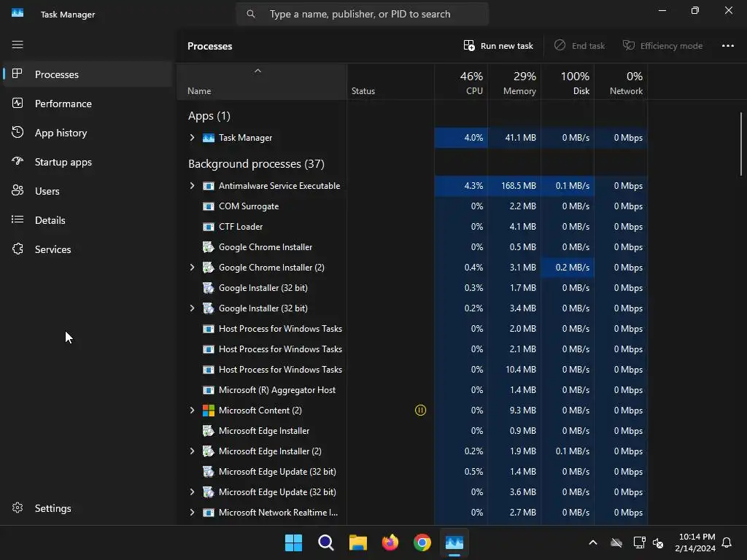Launch Firefox from the taskbar
This screenshot has height=560, width=747.
coord(390,542)
